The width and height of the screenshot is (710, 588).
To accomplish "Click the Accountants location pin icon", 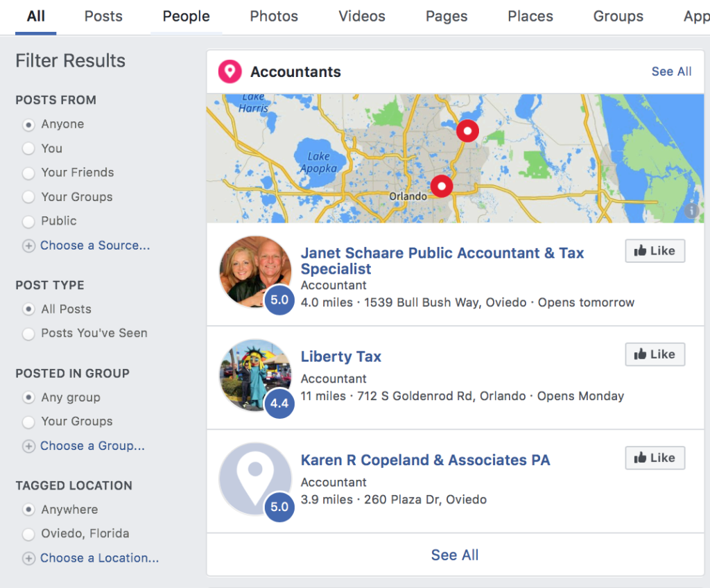I will pyautogui.click(x=230, y=71).
